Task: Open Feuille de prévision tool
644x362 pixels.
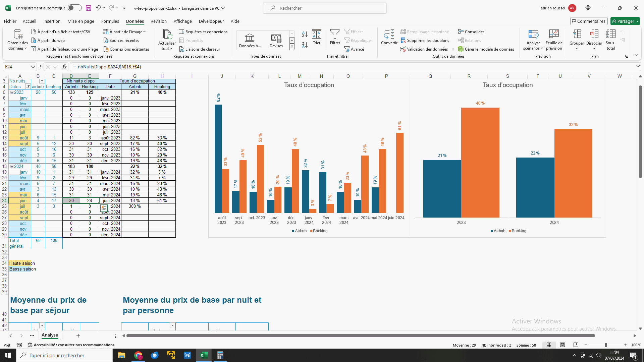Action: pos(554,34)
